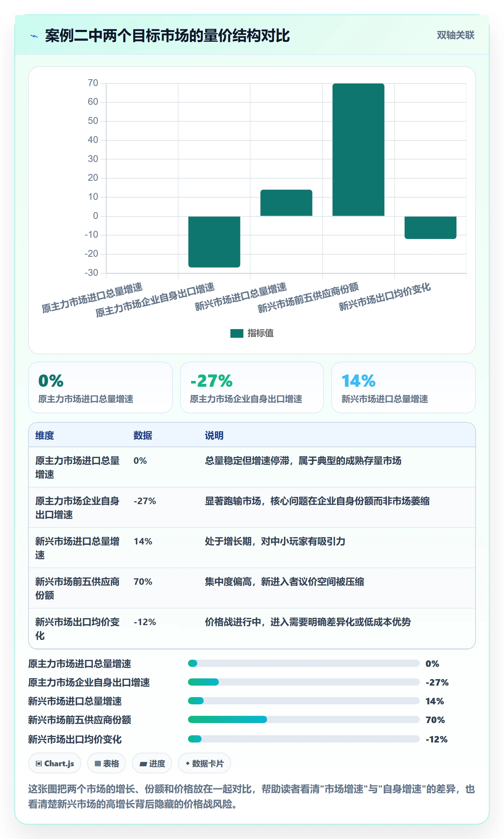504x839 pixels.
Task: Click the negative 原主力市场企业自身出口增速 bar
Action: pyautogui.click(x=214, y=242)
